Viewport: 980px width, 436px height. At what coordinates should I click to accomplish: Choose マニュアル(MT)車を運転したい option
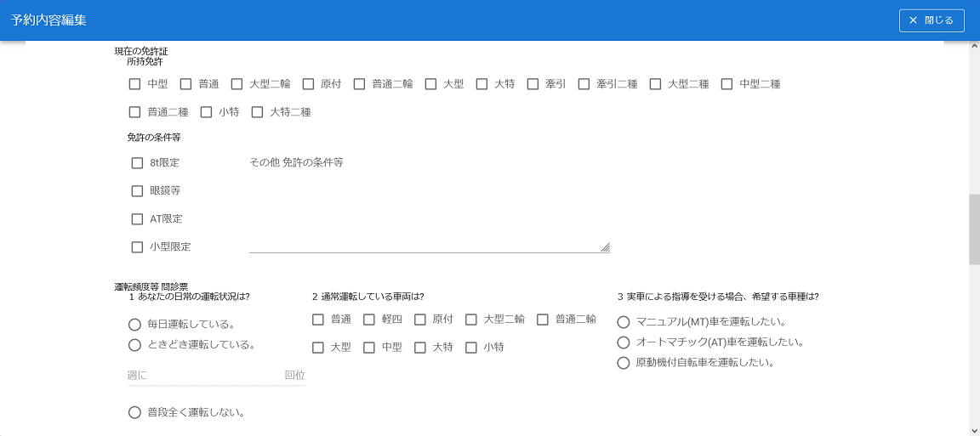tap(624, 322)
